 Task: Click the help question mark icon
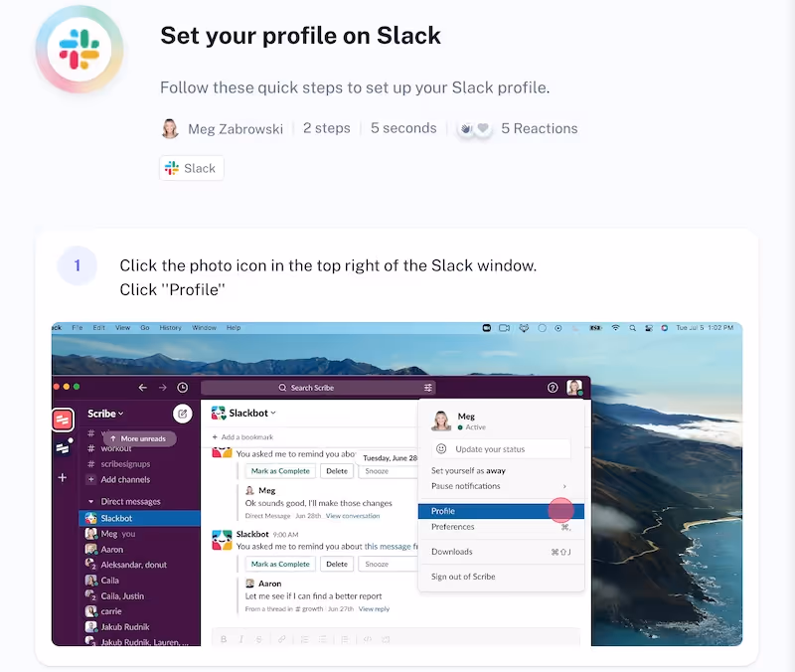[x=553, y=388]
